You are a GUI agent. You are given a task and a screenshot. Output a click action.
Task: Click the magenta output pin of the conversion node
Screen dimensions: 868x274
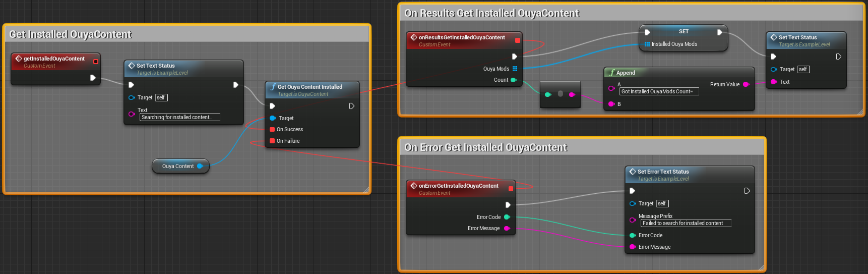572,94
